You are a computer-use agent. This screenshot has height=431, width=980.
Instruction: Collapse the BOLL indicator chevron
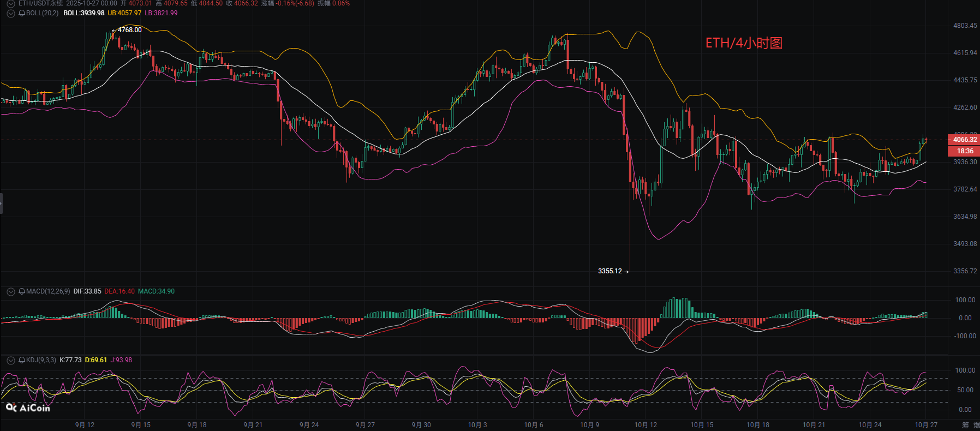(10, 13)
